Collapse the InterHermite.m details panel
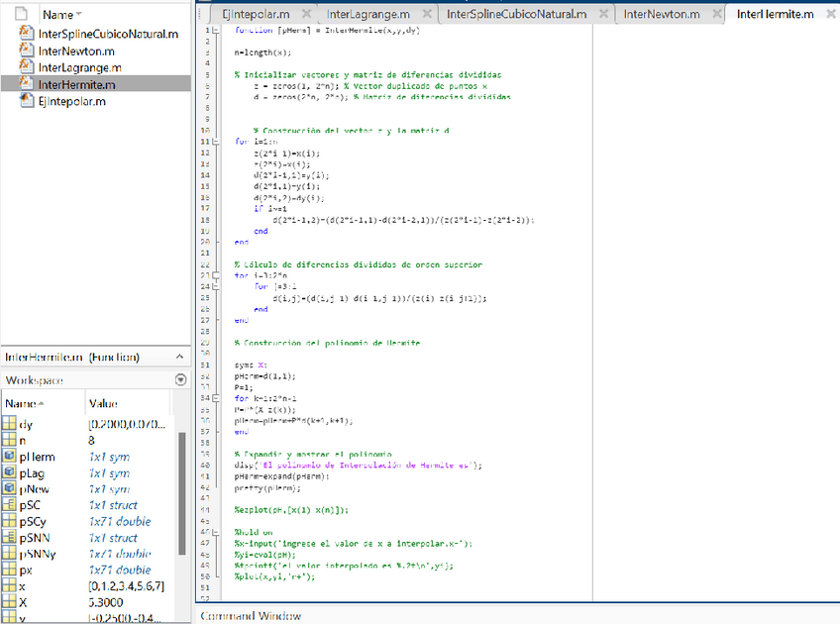Image resolution: width=840 pixels, height=624 pixels. click(x=181, y=357)
